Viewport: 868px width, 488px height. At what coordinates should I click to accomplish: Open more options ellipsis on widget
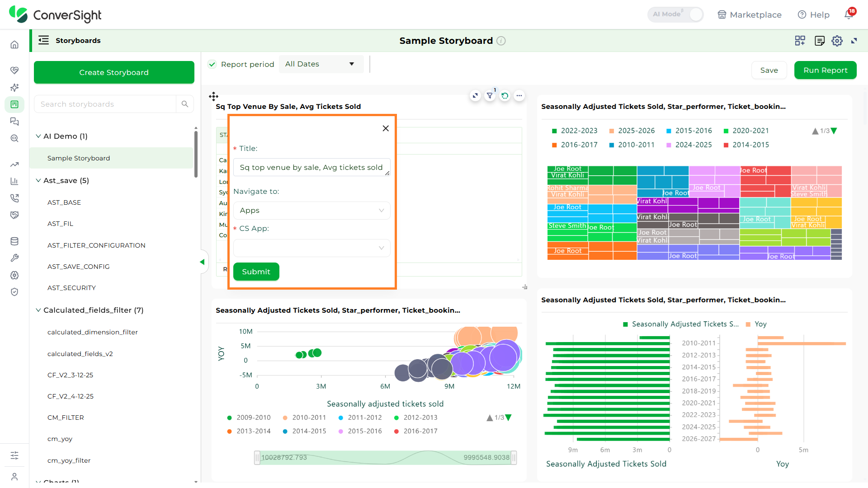(x=519, y=95)
